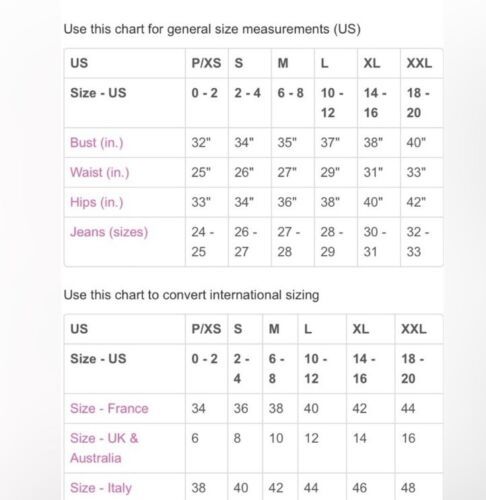The height and width of the screenshot is (500, 486).
Task: Select jeans size cell 30 - 31
Action: point(375,242)
